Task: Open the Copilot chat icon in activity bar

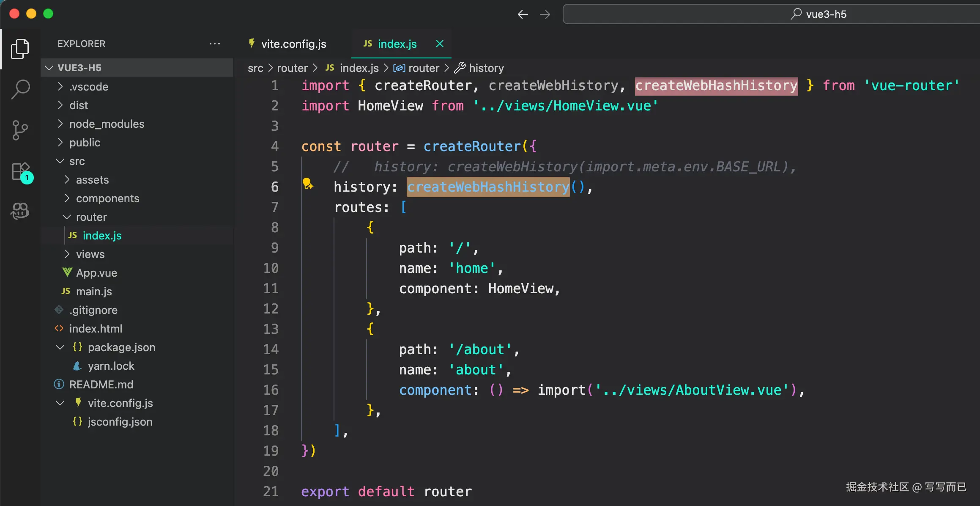Action: click(x=20, y=211)
